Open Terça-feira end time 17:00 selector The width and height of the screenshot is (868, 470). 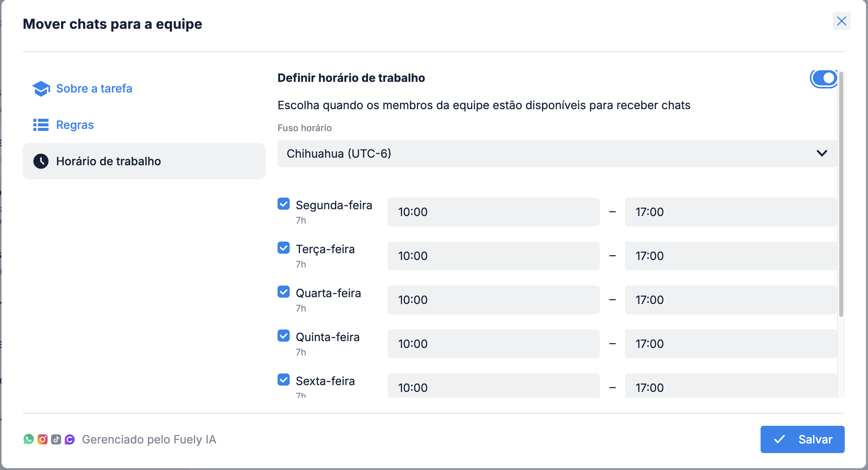click(730, 256)
